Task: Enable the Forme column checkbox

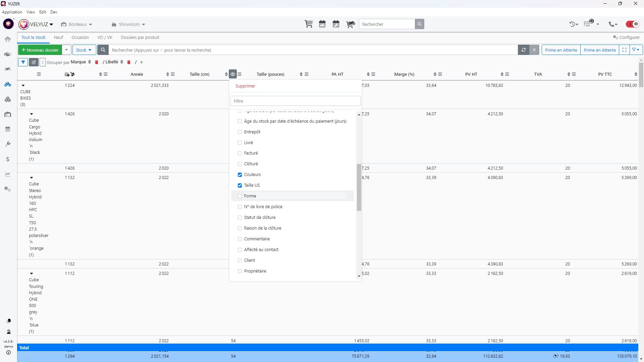Action: click(x=240, y=196)
